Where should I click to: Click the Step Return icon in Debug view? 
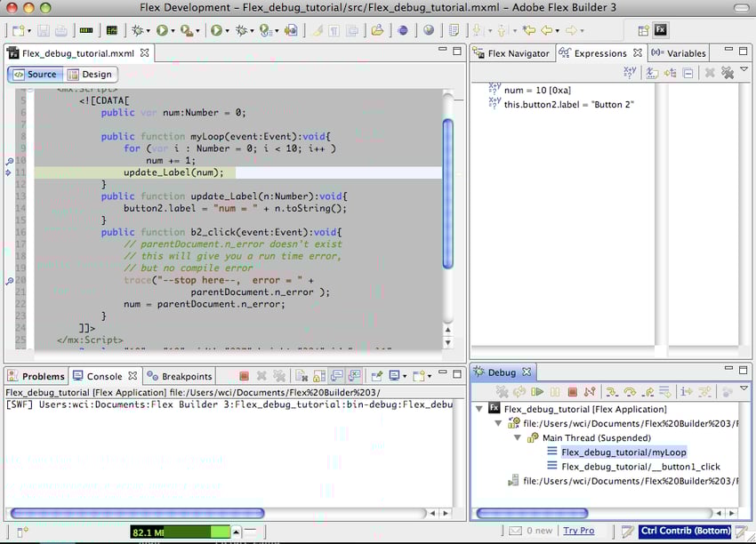647,391
